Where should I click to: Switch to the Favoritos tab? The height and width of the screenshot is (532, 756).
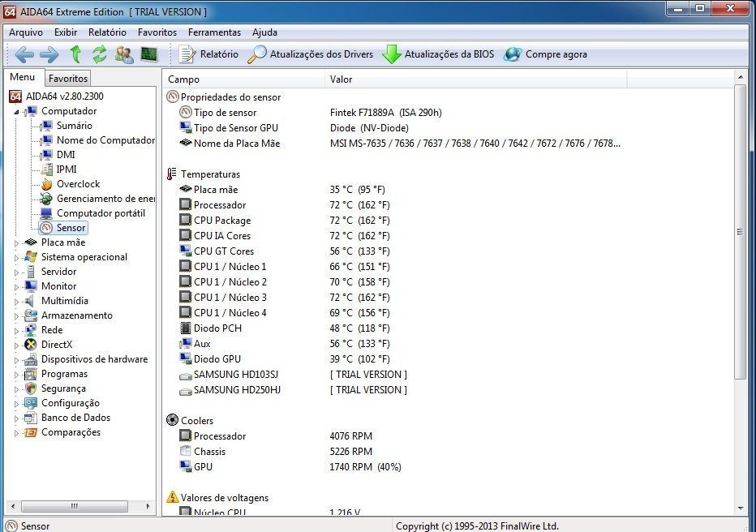pos(68,78)
